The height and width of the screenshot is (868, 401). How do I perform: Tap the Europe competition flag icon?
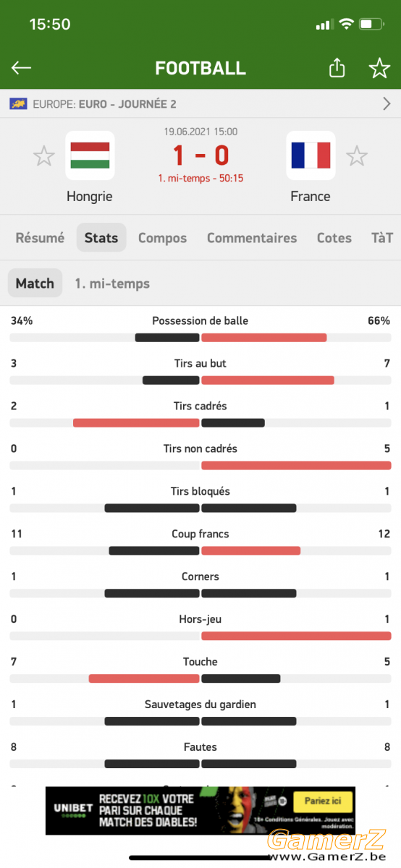tap(17, 104)
